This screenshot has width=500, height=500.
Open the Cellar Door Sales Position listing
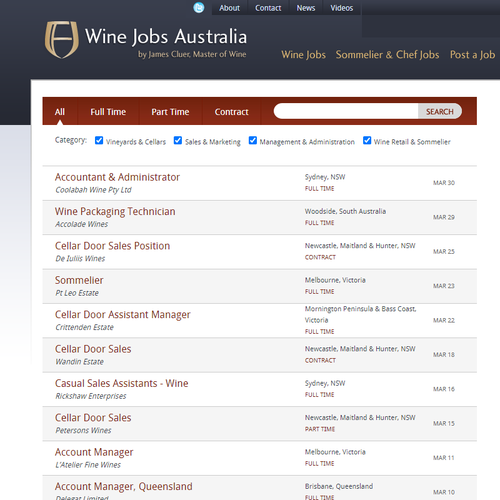click(112, 246)
